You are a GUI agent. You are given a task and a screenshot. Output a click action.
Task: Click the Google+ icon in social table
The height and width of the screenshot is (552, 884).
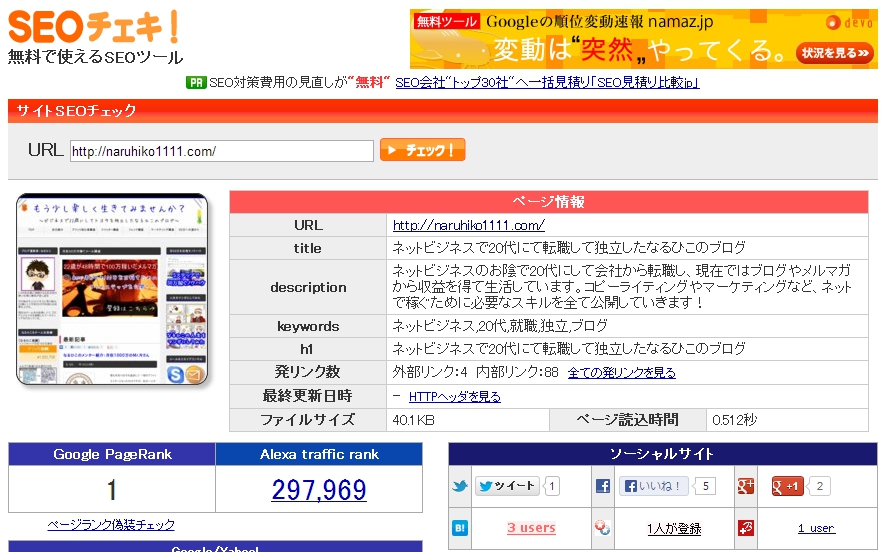(x=745, y=485)
